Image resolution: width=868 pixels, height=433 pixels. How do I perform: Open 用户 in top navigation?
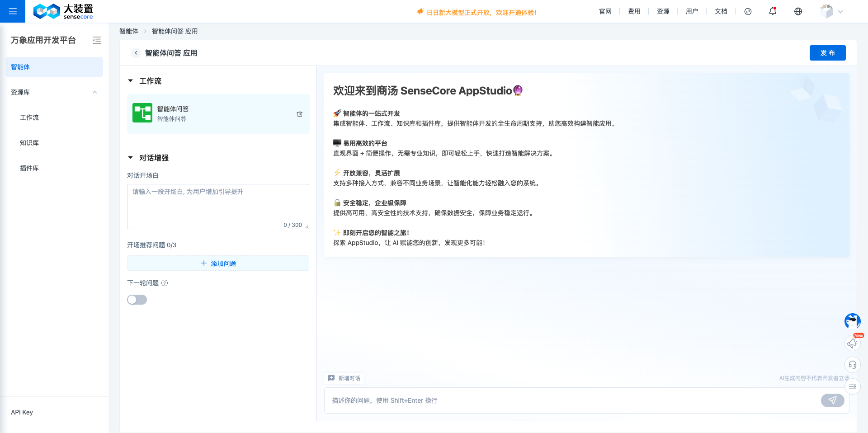(x=692, y=11)
